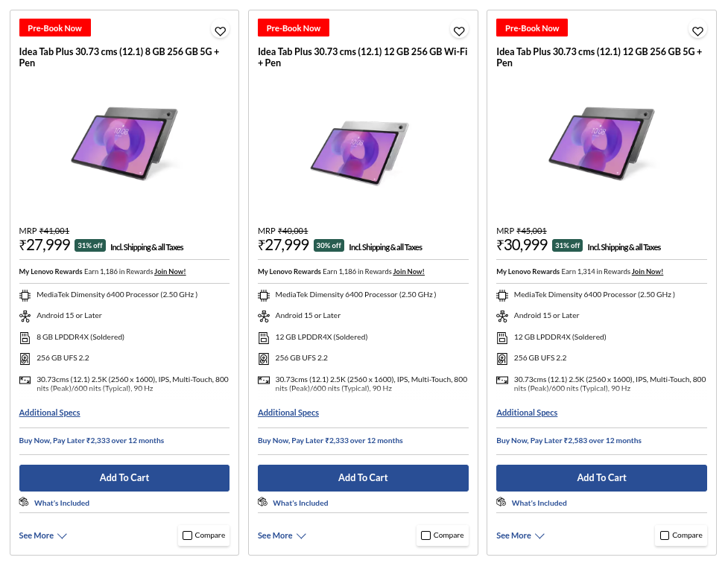The height and width of the screenshot is (566, 728).
Task: Click display icon on 12 GB Wi-Fi card
Action: [264, 381]
